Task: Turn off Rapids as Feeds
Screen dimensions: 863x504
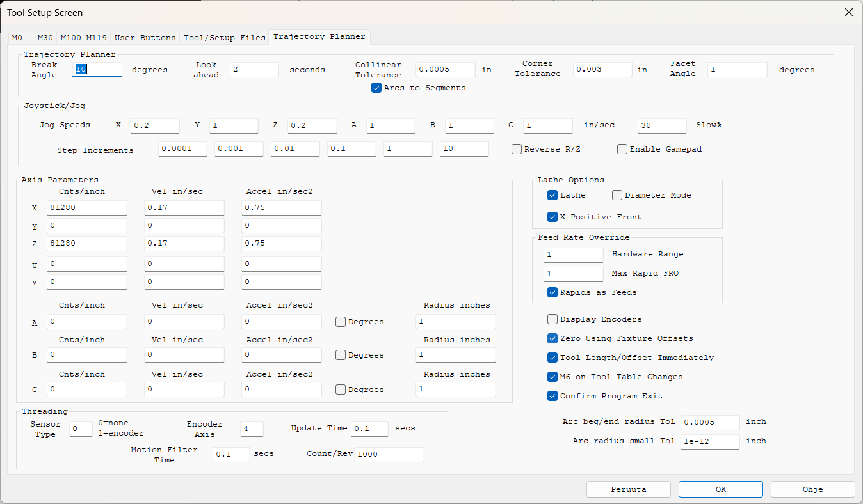Action: pos(552,292)
